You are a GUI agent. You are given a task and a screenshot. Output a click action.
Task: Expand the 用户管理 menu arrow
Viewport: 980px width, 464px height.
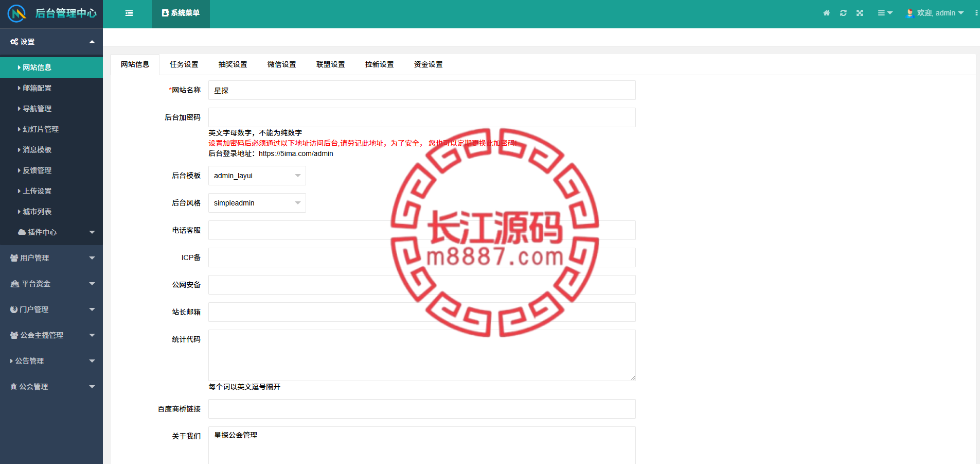(92, 258)
